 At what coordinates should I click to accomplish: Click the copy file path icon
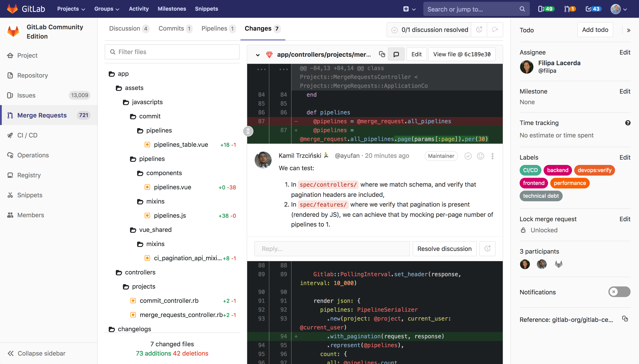382,54
